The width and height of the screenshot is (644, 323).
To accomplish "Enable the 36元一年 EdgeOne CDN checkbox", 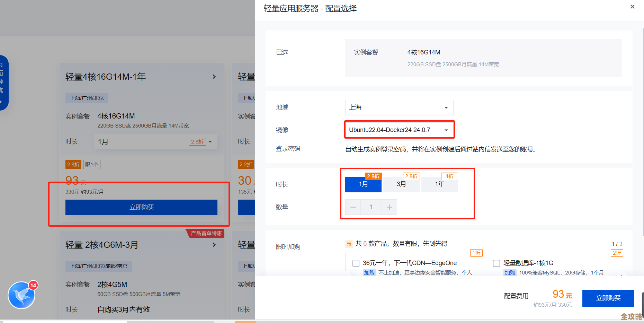I will [356, 263].
